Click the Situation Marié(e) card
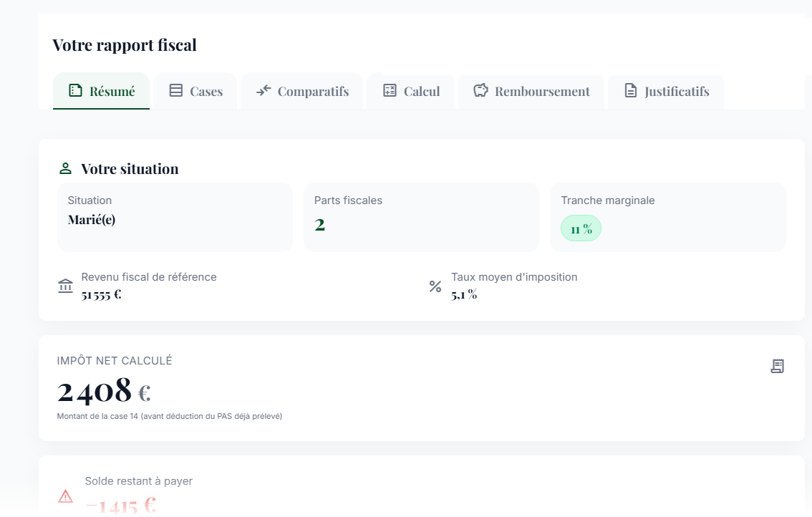The height and width of the screenshot is (517, 812). [x=175, y=217]
